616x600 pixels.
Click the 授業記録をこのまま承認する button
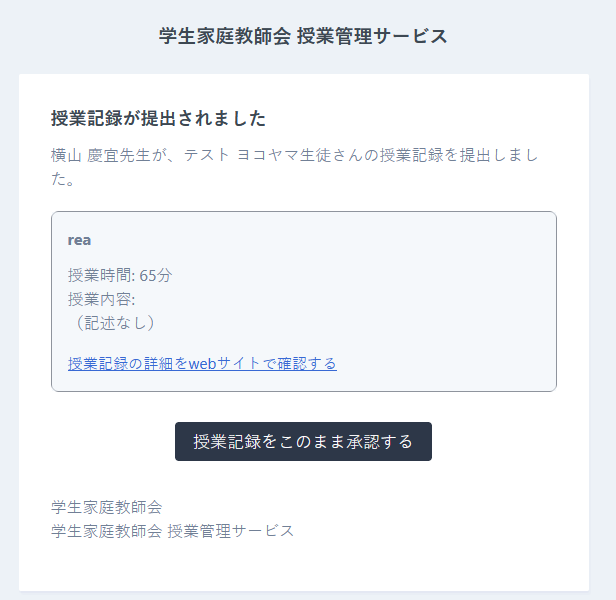click(x=303, y=441)
